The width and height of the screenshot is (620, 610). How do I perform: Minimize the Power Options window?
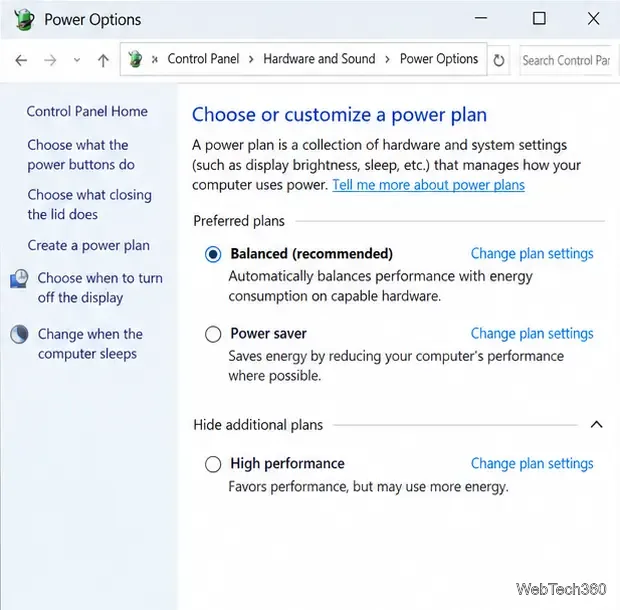(x=481, y=18)
